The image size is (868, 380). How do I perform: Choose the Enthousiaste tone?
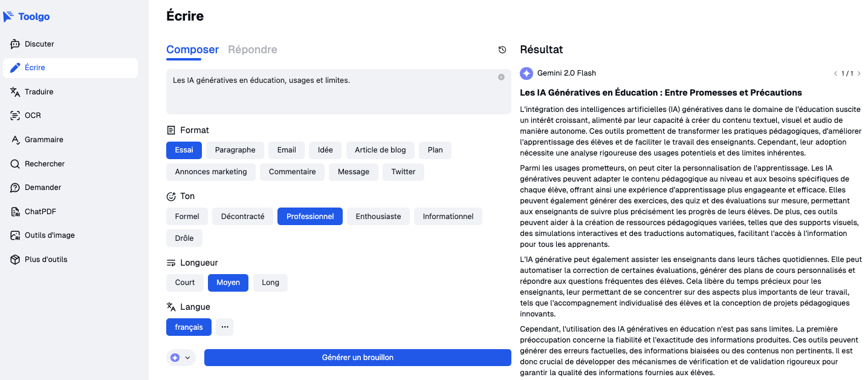378,217
